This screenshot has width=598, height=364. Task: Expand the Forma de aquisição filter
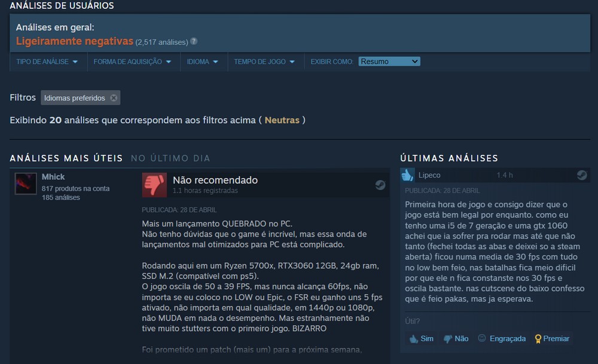[x=132, y=62]
